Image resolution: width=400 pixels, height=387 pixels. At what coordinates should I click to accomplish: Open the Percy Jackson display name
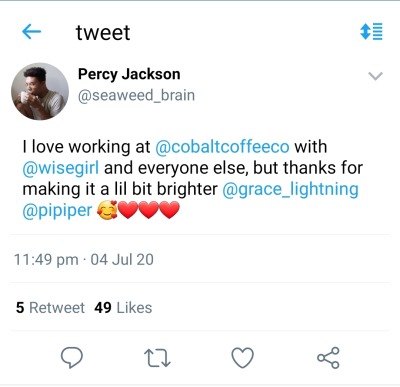click(x=129, y=74)
